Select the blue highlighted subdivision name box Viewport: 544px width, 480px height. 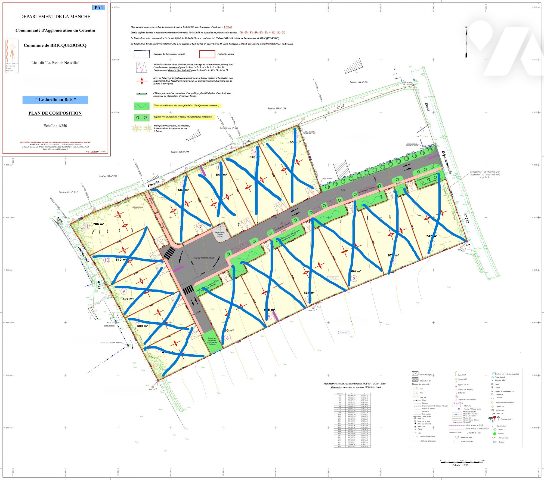[55, 100]
